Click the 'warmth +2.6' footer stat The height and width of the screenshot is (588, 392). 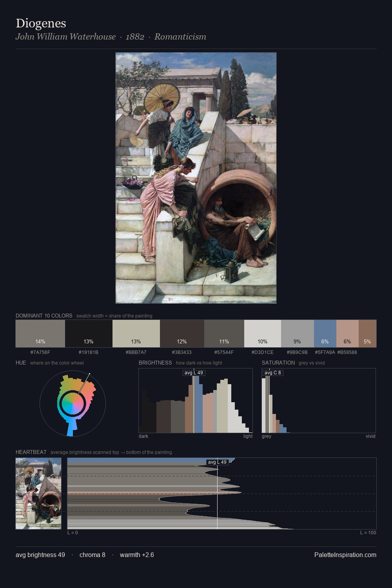(137, 555)
